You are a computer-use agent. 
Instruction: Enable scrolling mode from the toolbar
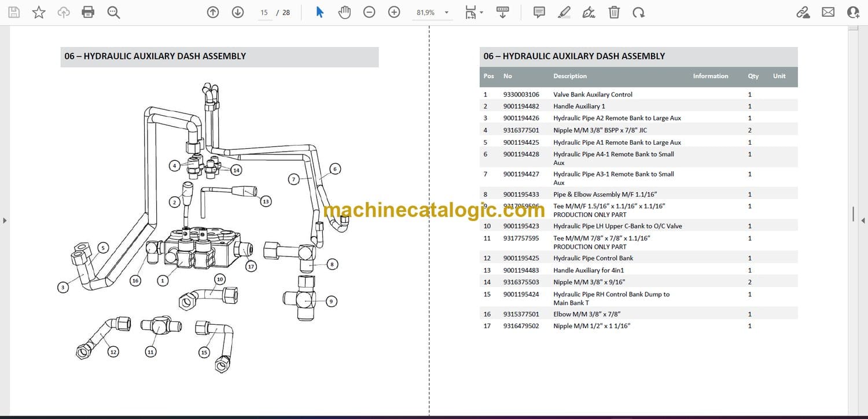(502, 12)
